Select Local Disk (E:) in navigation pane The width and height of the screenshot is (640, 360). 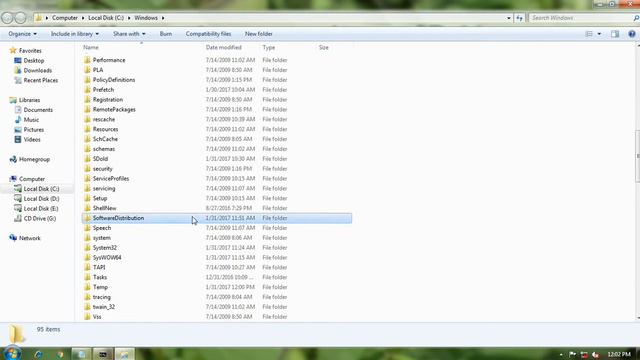click(41, 209)
